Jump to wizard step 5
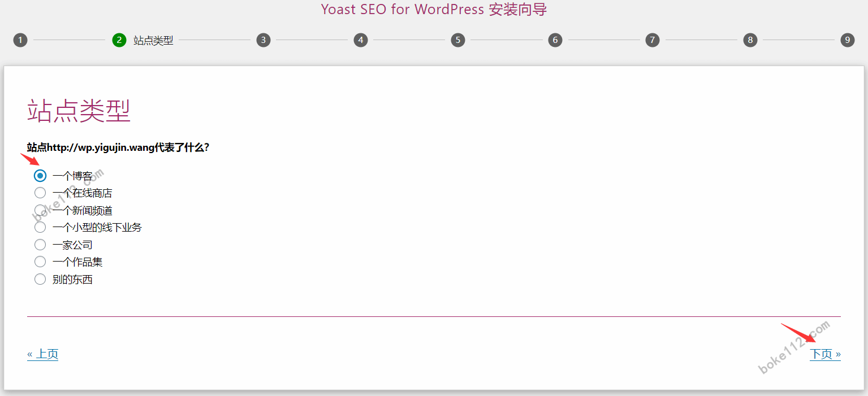 tap(458, 40)
